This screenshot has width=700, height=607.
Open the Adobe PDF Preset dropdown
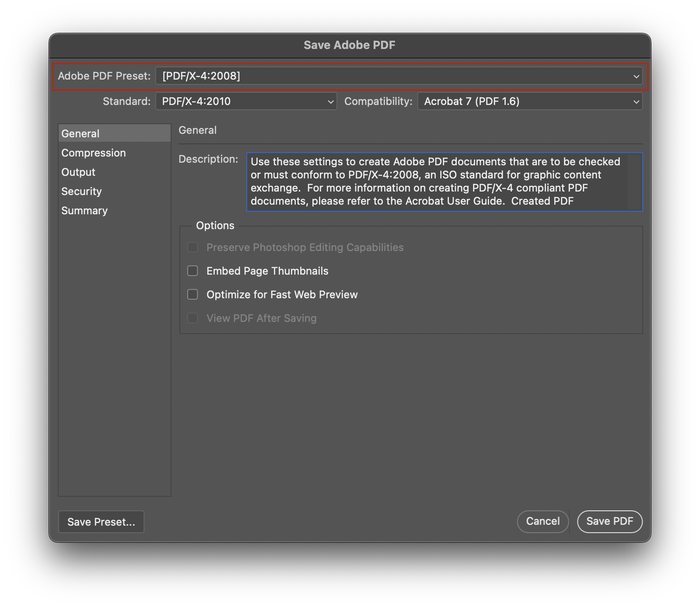point(399,76)
